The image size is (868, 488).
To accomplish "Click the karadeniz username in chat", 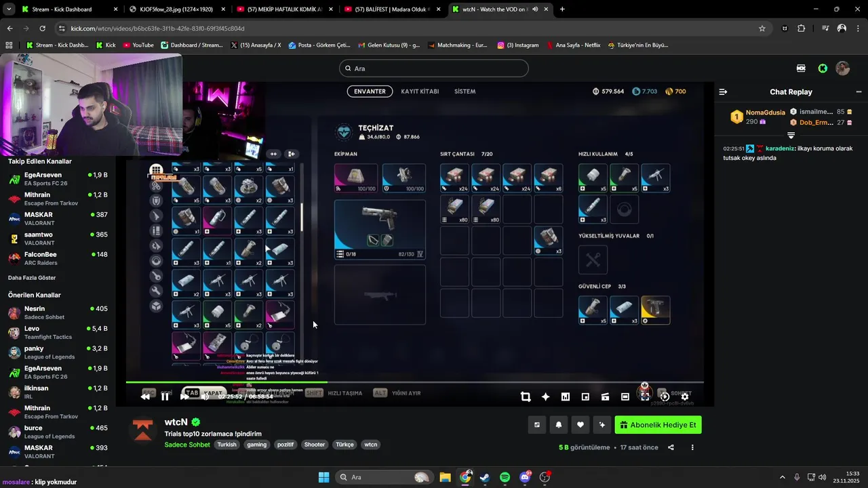I will (x=780, y=148).
